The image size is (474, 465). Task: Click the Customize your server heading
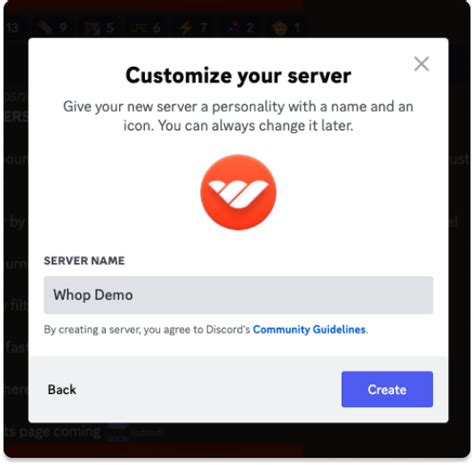coord(238,76)
